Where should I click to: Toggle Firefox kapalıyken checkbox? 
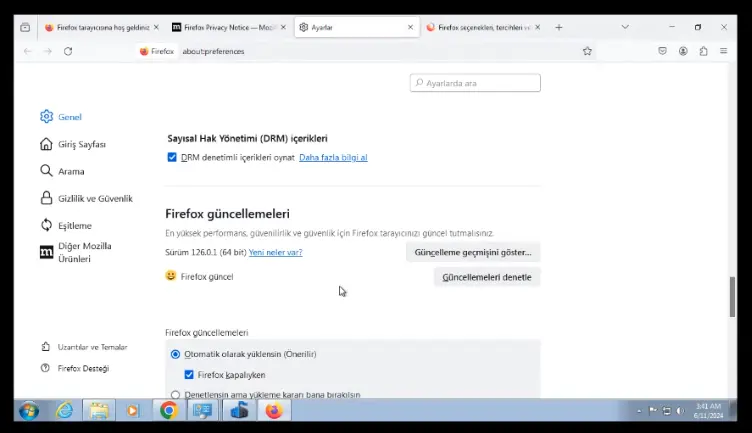(189, 374)
